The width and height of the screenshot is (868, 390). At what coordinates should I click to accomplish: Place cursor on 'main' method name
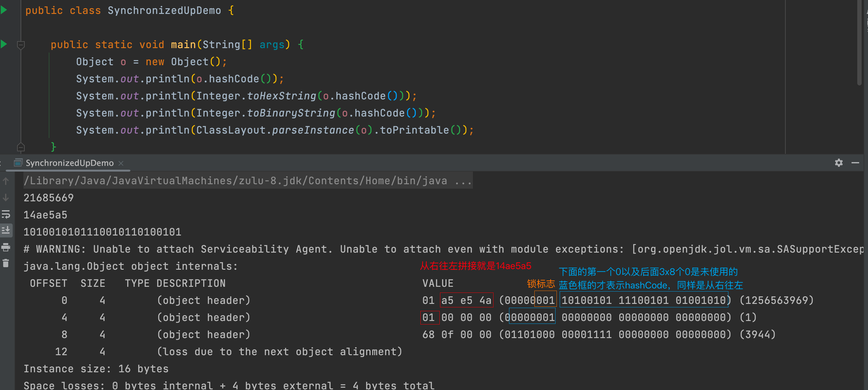pyautogui.click(x=183, y=45)
